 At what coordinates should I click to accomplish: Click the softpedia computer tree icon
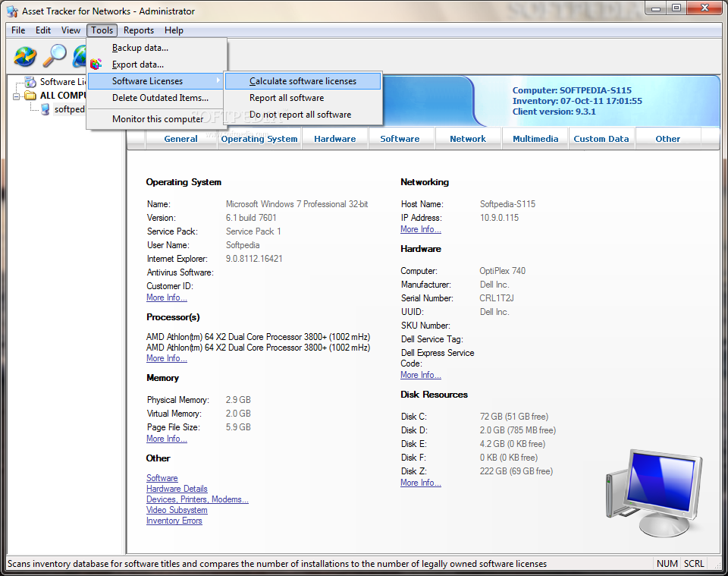(45, 109)
